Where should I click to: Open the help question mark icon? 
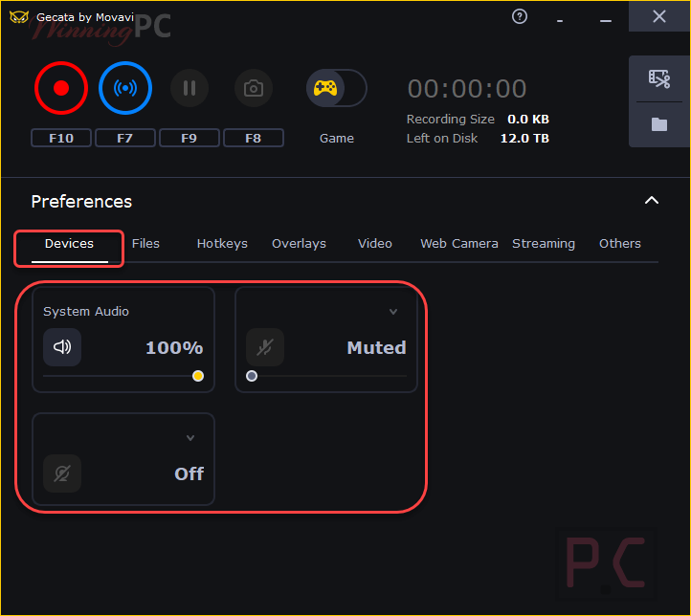tap(520, 16)
